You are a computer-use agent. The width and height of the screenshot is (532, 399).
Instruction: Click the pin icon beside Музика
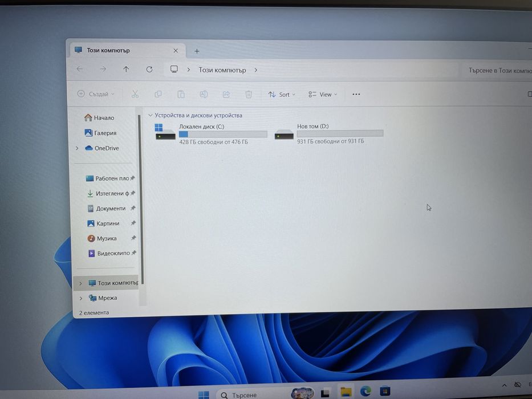point(133,238)
